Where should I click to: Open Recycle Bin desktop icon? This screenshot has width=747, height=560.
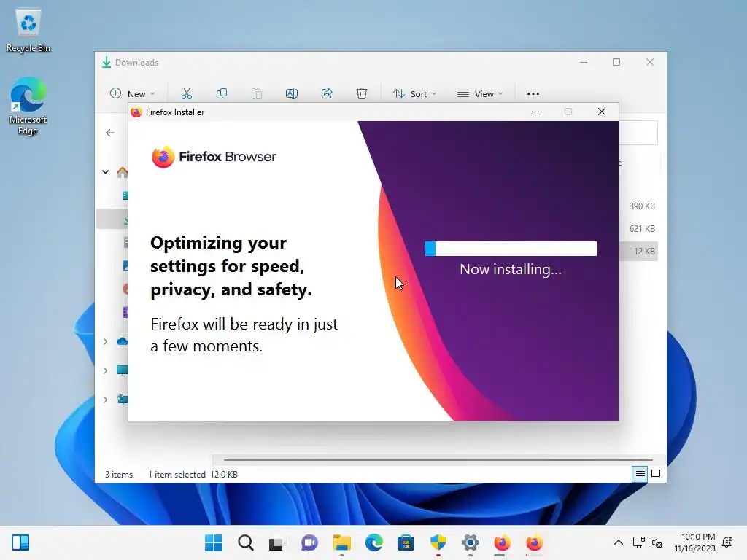click(x=28, y=31)
